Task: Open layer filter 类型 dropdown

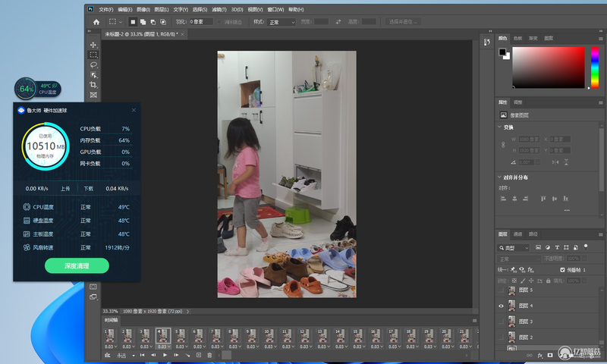Action: click(514, 247)
